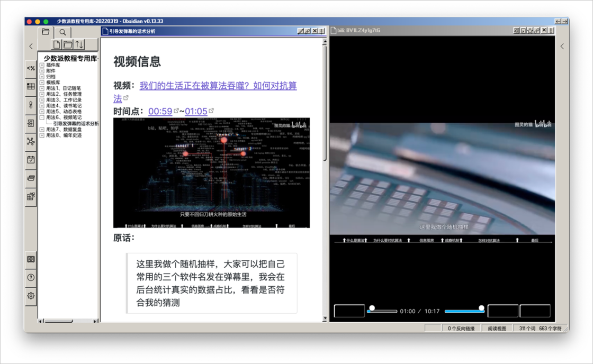Click the calendar daily note ribbon icon
The width and height of the screenshot is (593, 364).
[31, 159]
